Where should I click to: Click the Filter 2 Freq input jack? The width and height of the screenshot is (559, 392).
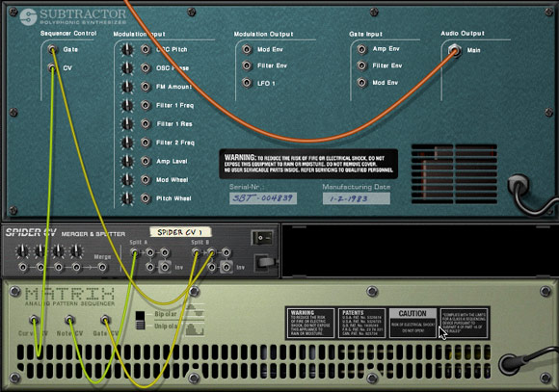pos(146,143)
